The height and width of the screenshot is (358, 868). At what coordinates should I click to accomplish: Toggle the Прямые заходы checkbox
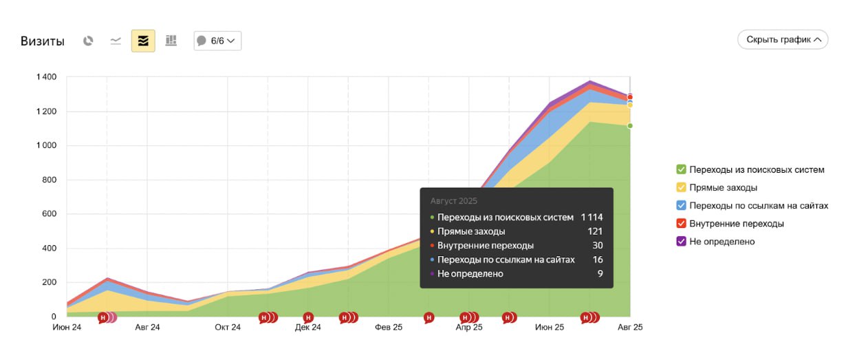click(681, 187)
